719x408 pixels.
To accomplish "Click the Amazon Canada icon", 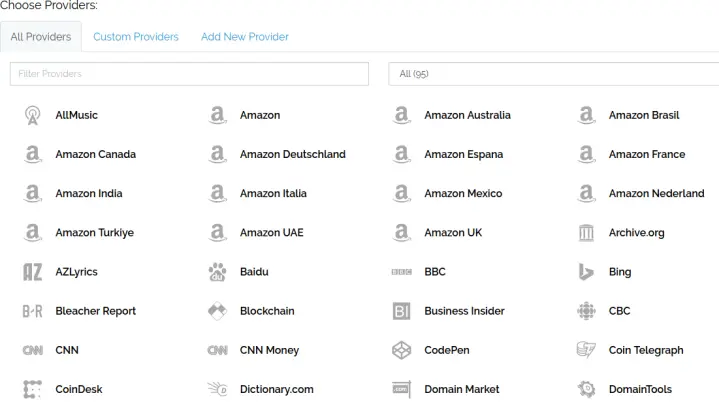I will pos(33,154).
